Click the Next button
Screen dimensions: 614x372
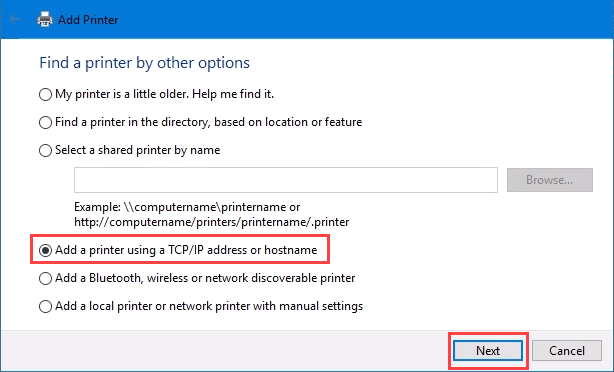coord(488,350)
